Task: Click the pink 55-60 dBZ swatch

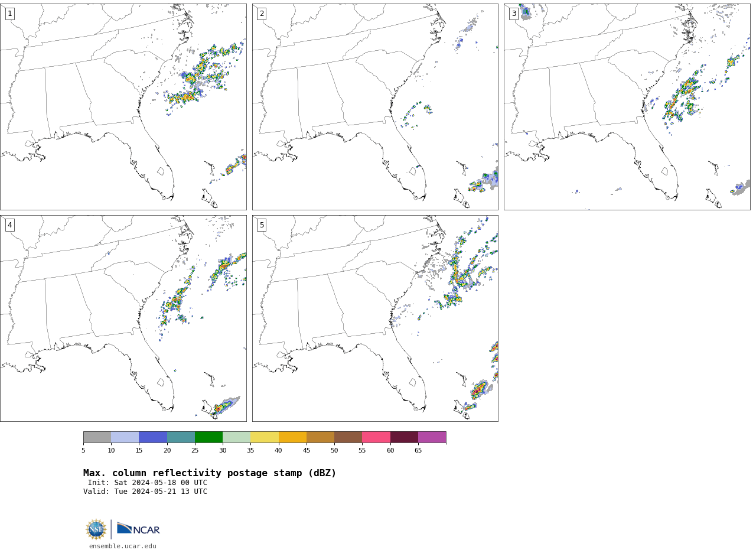Action: [376, 437]
